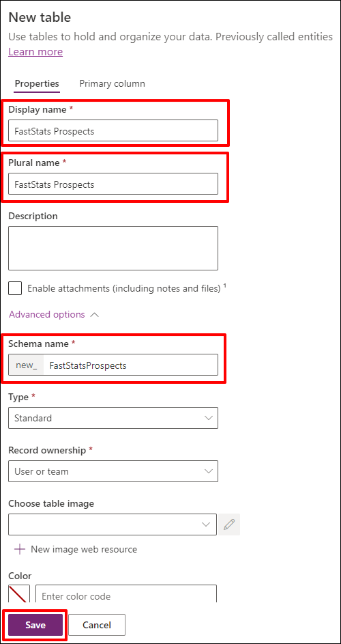Switch to the Primary column tab

pyautogui.click(x=112, y=84)
